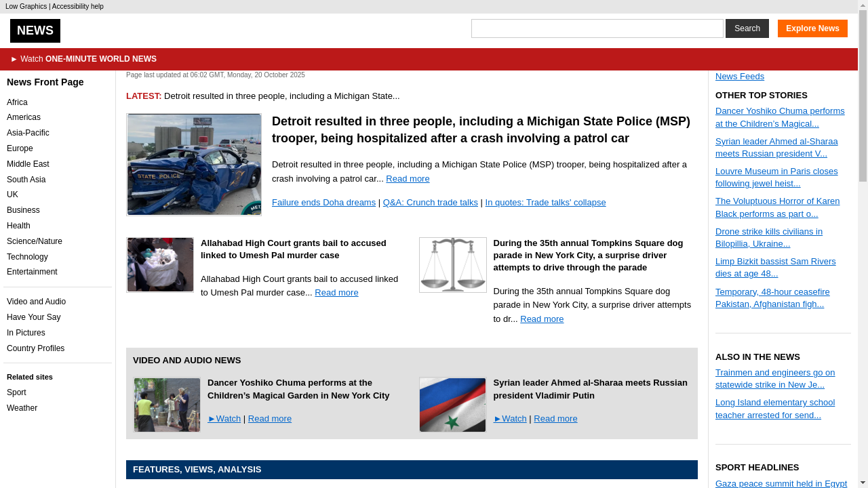
Task: Select Asia-Pacific in the sidebar
Action: 28,133
